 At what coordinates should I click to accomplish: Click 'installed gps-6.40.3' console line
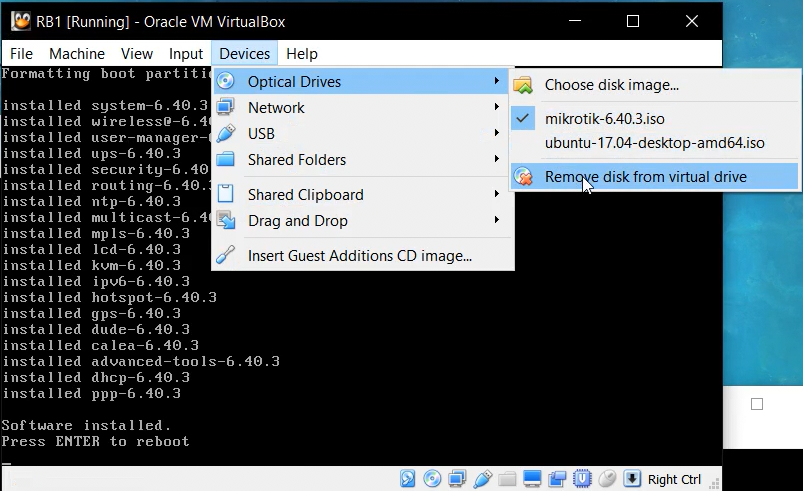pos(92,313)
